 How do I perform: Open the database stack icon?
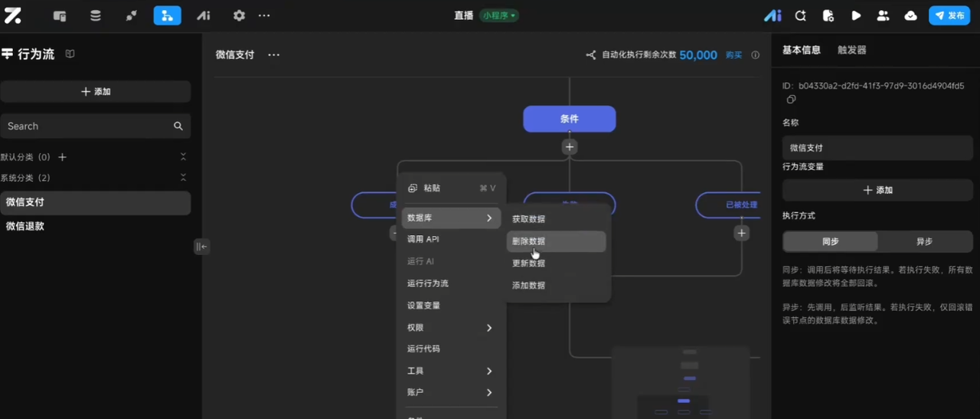pos(96,15)
